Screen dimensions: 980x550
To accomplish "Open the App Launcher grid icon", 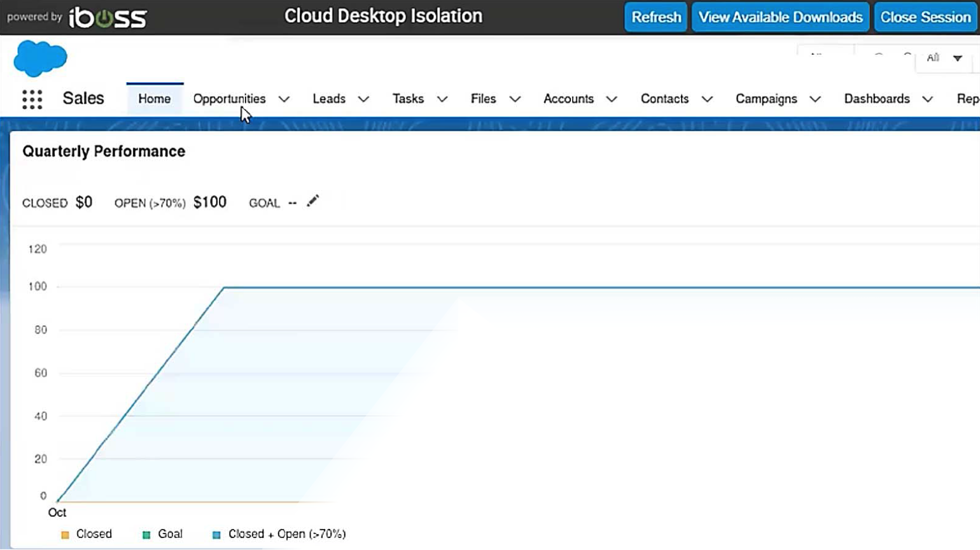I will pyautogui.click(x=32, y=99).
